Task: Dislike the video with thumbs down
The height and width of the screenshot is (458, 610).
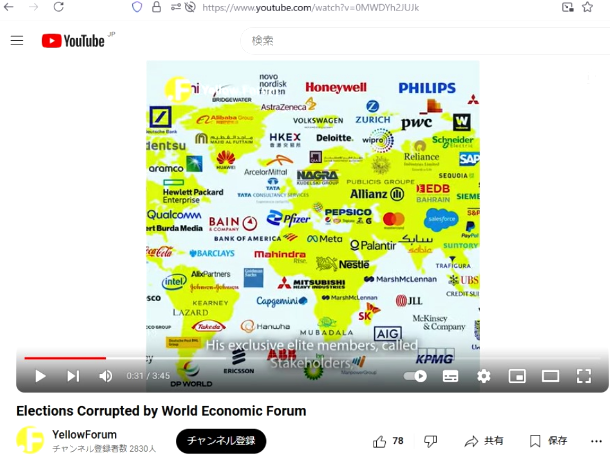Action: point(430,441)
